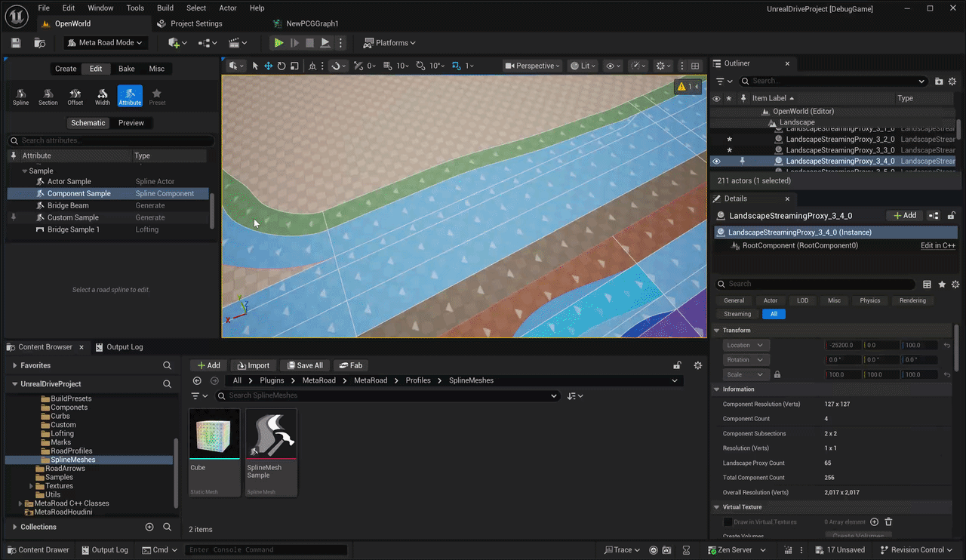
Task: Go back in Content Browser history
Action: tap(197, 380)
